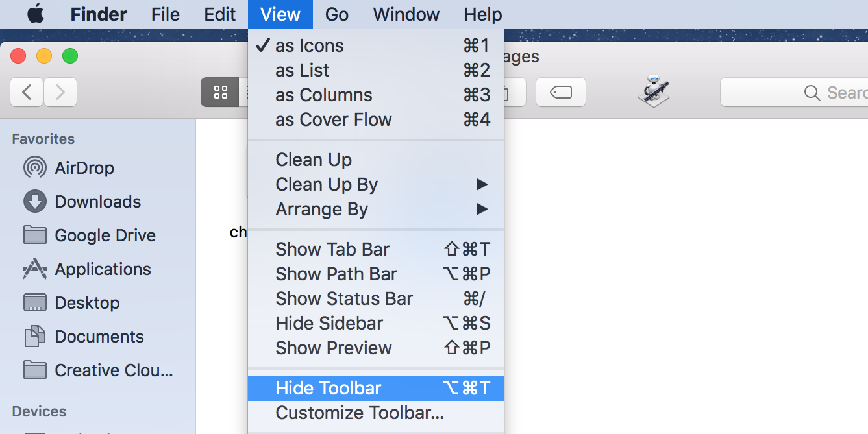Open AirDrop in the sidebar
Screen dimensions: 868x434
coord(84,168)
